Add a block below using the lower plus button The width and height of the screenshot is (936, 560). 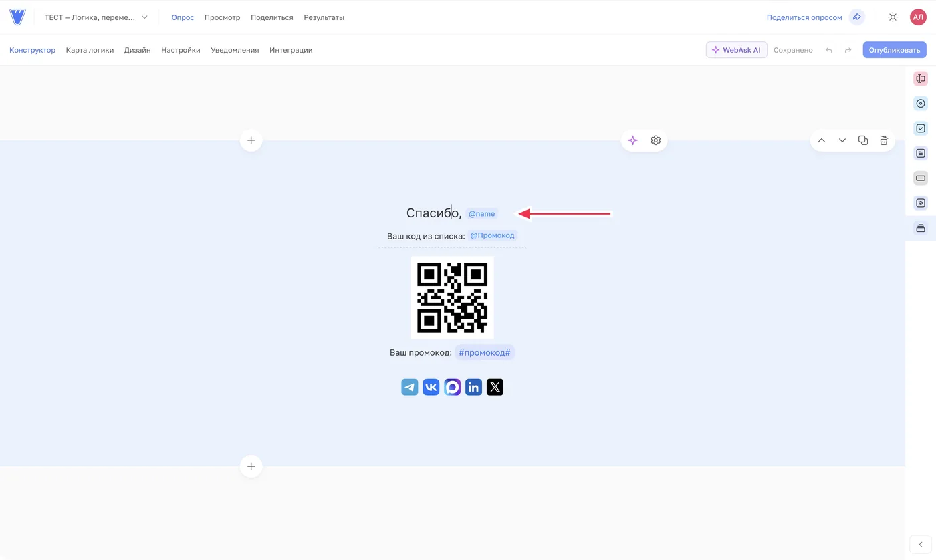(x=251, y=466)
